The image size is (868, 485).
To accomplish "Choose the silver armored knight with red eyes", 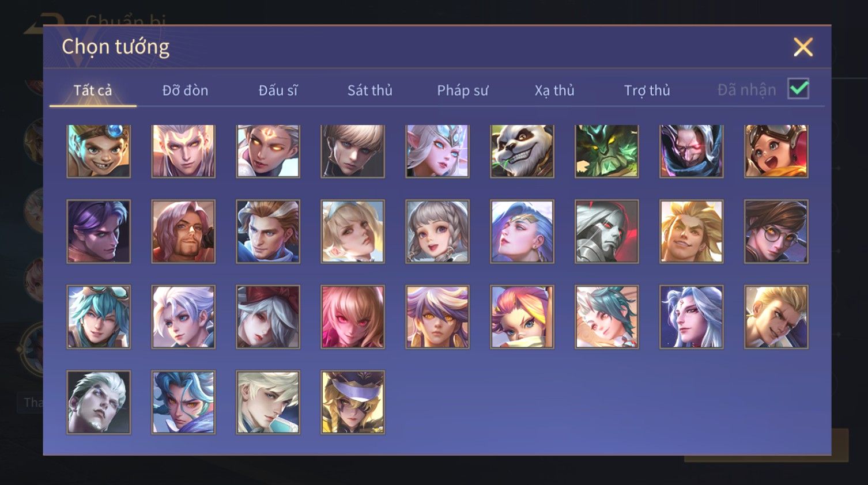I will 607,232.
